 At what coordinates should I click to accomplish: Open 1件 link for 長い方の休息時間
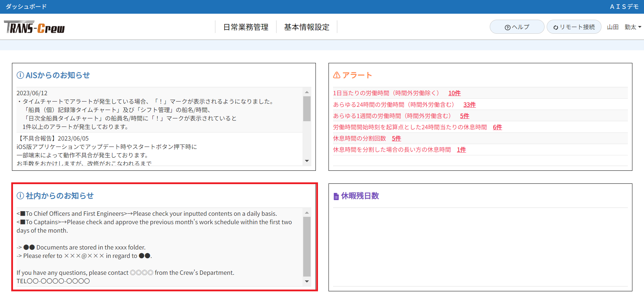click(461, 150)
